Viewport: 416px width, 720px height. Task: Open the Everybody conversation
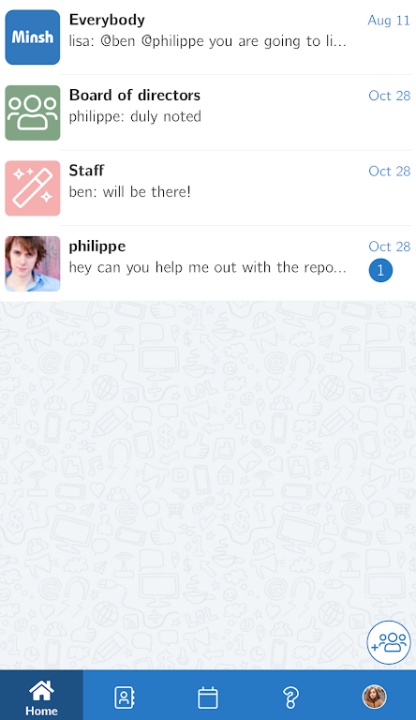pyautogui.click(x=208, y=37)
